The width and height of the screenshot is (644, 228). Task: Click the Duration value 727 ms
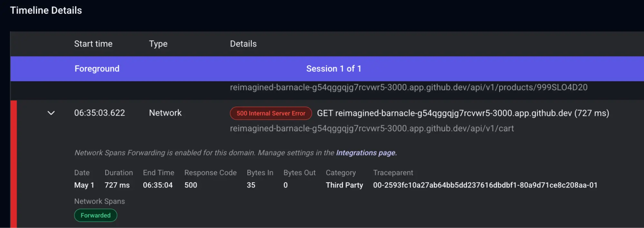(117, 185)
